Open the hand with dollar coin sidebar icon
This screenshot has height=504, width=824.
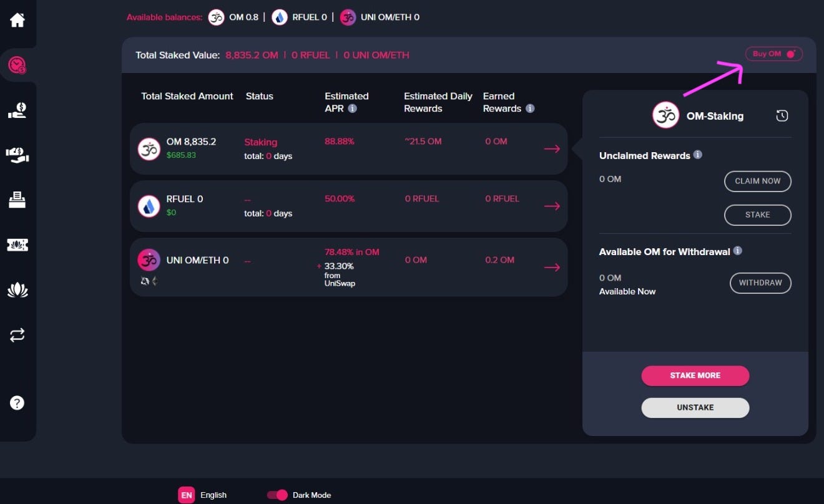click(x=17, y=110)
